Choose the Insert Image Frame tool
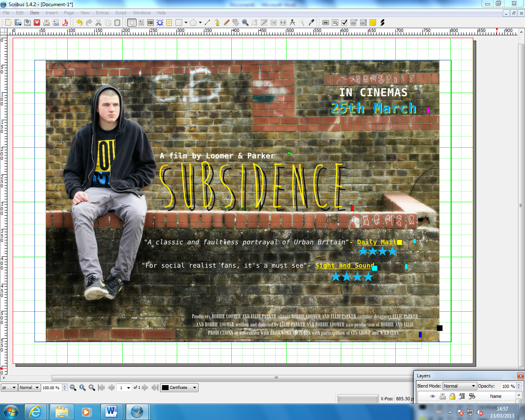 [x=151, y=23]
